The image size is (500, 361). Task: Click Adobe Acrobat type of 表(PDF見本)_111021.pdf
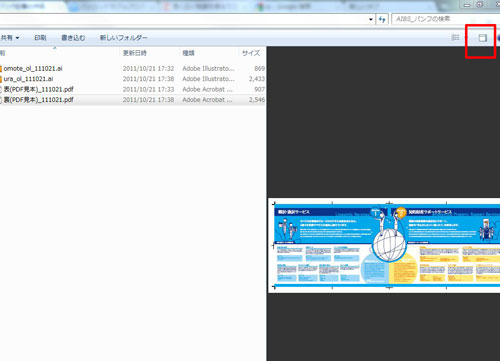point(207,89)
